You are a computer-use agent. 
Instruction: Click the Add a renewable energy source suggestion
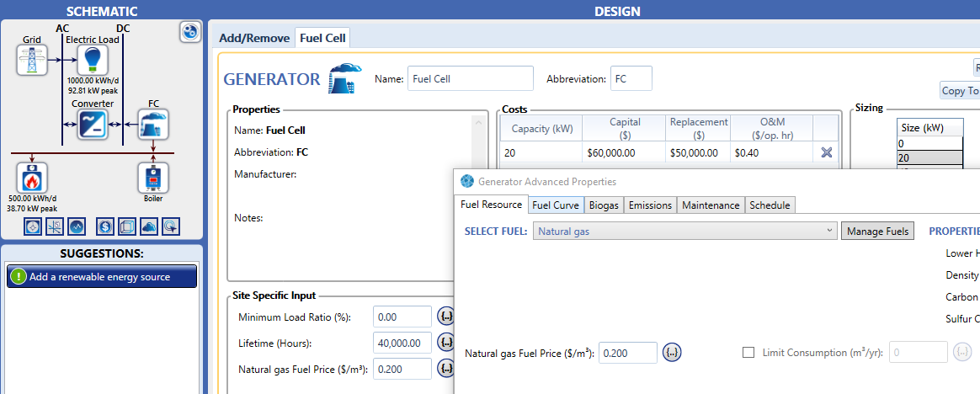coord(101,277)
